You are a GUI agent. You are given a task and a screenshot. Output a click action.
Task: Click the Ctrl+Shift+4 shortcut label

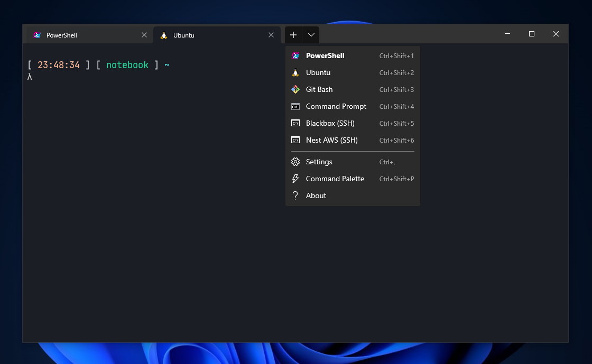(x=396, y=107)
